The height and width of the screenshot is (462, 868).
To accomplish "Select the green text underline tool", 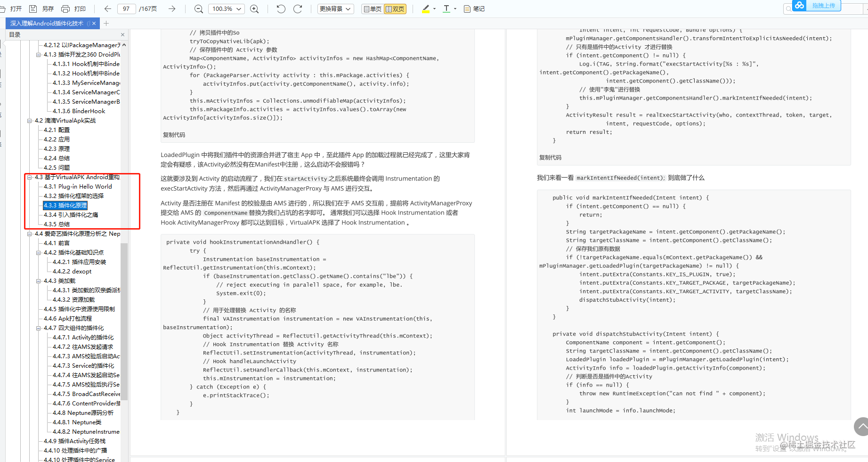I will tap(446, 8).
